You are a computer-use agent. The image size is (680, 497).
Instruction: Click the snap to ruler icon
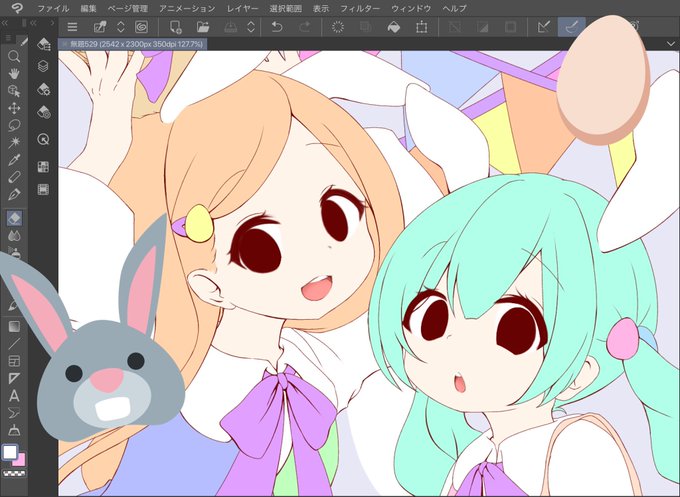pos(544,27)
